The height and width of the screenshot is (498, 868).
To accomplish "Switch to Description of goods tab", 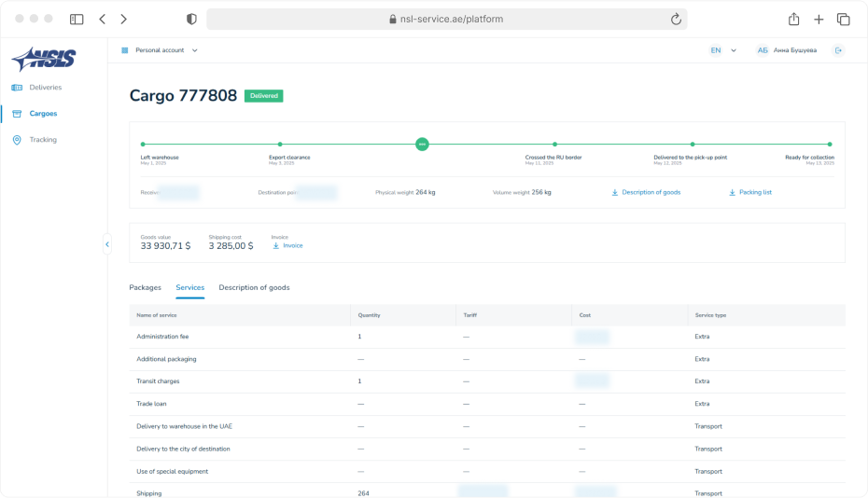I will (x=254, y=287).
